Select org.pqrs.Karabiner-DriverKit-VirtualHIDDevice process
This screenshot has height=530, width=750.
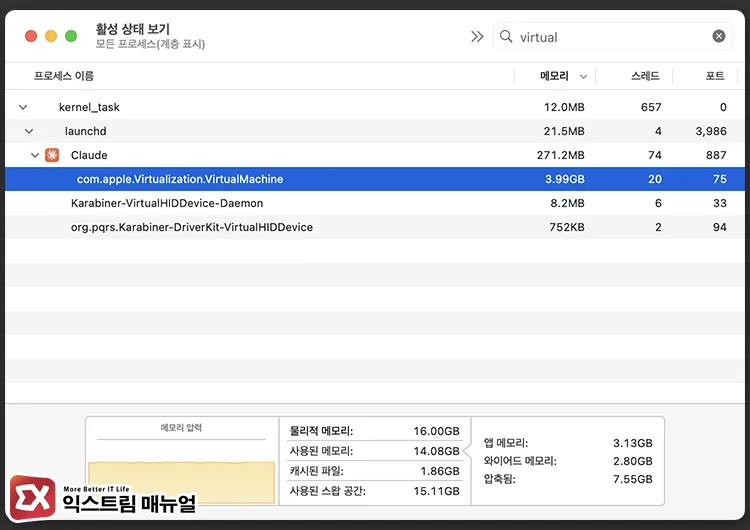(192, 227)
